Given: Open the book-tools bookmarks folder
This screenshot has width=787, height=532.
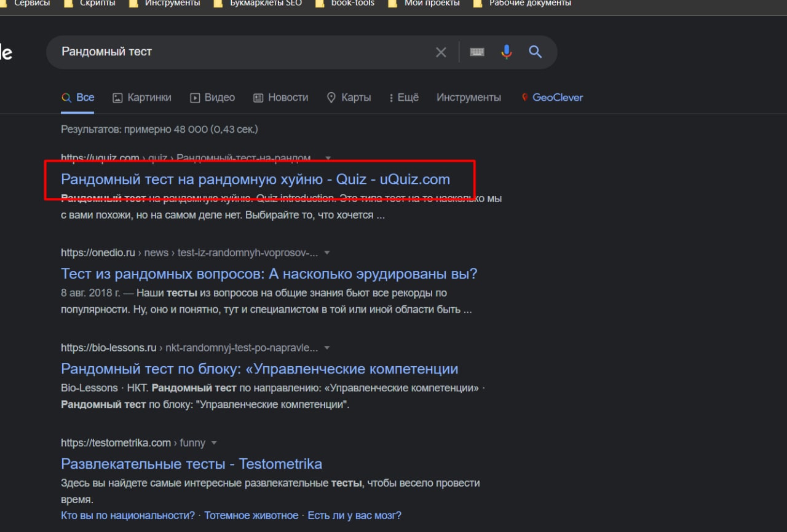Looking at the screenshot, I should point(345,3).
